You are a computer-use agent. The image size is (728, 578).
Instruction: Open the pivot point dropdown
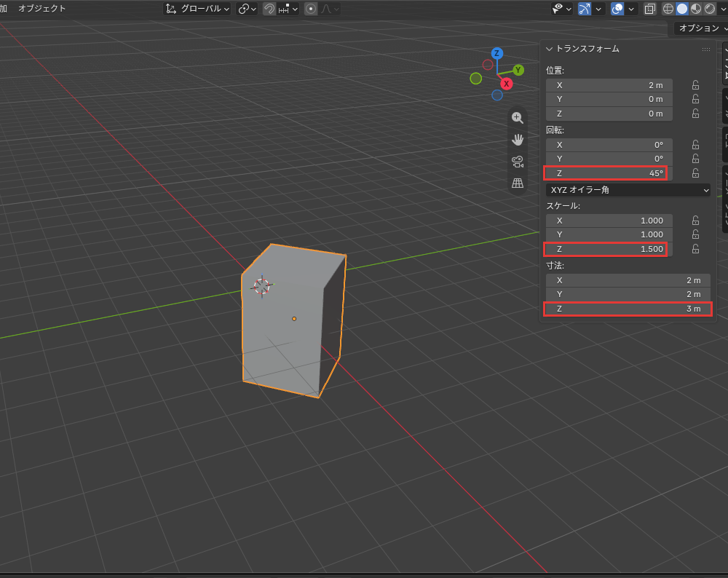point(247,9)
